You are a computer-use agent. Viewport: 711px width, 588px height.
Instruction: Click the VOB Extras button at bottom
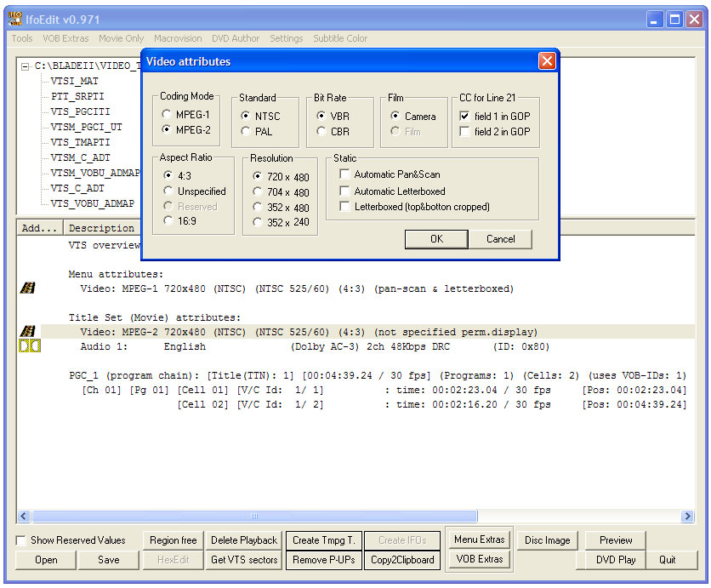click(x=480, y=559)
